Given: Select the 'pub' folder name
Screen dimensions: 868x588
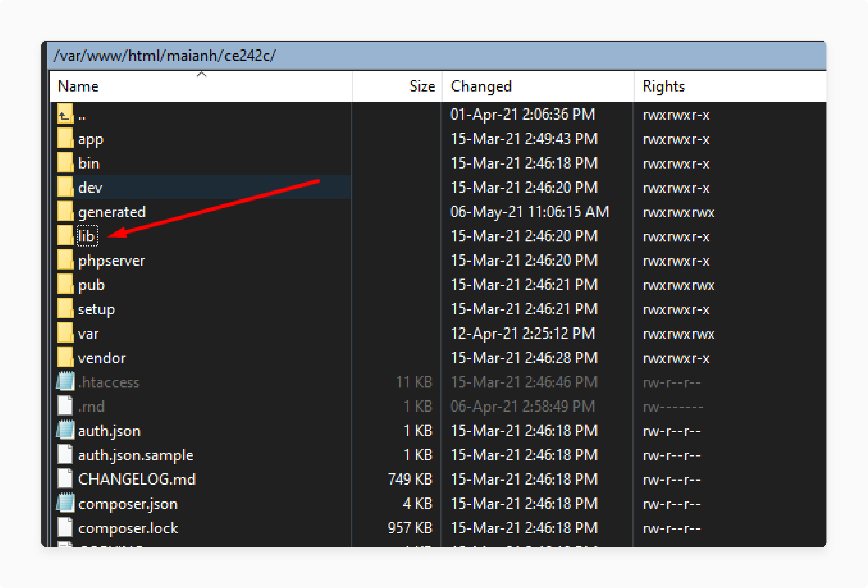Looking at the screenshot, I should click(x=92, y=286).
